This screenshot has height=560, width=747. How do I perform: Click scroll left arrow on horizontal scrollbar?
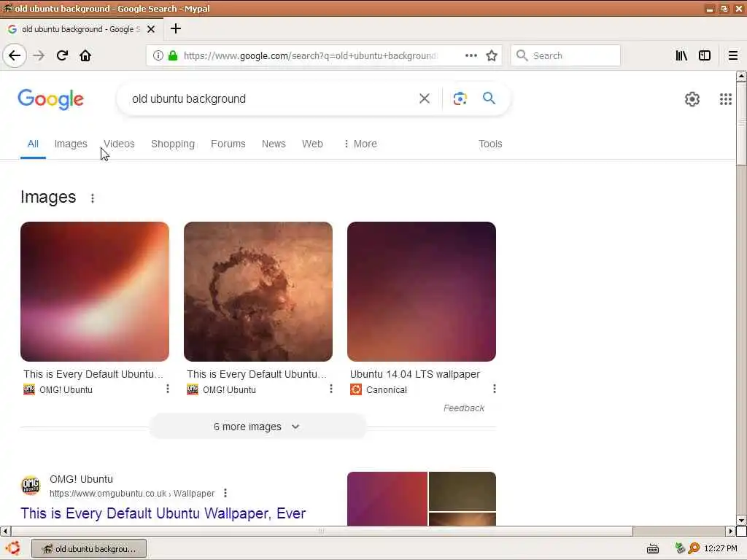tap(5, 531)
